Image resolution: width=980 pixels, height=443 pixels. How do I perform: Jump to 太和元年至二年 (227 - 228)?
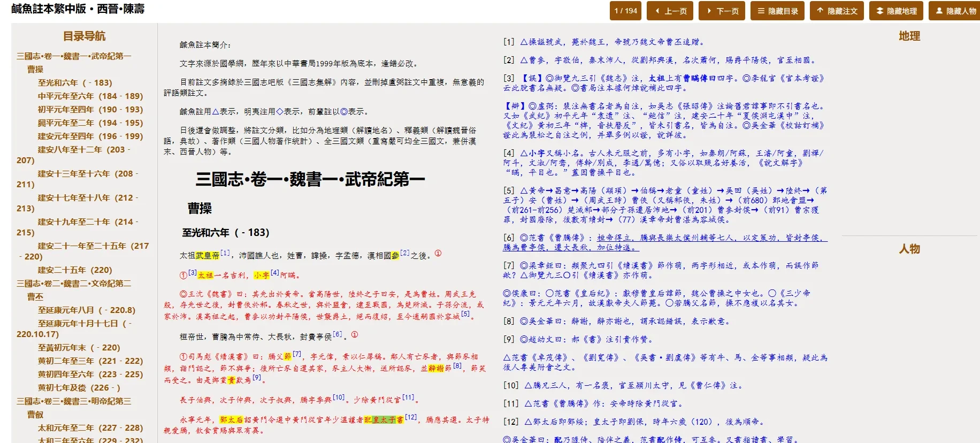pos(90,428)
